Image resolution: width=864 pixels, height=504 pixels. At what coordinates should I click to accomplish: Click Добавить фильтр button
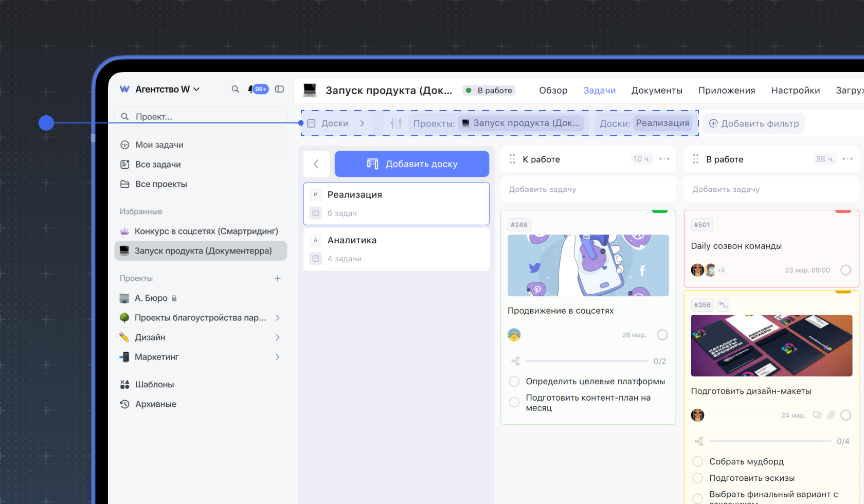[754, 123]
